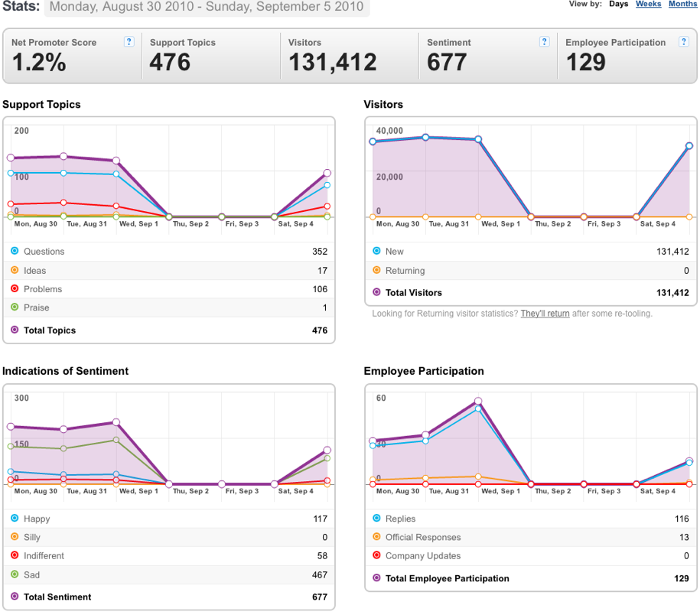Click the Total Sentiment legend marker
Viewport: 700px width, 615px height.
coord(15,596)
